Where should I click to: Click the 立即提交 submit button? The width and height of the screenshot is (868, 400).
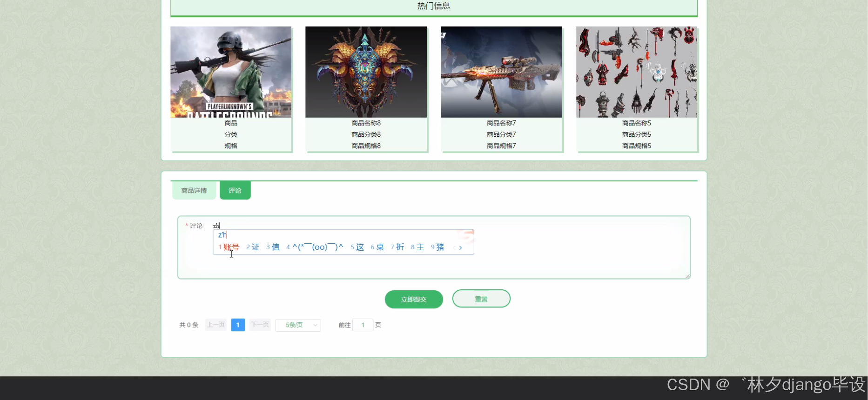pos(414,300)
